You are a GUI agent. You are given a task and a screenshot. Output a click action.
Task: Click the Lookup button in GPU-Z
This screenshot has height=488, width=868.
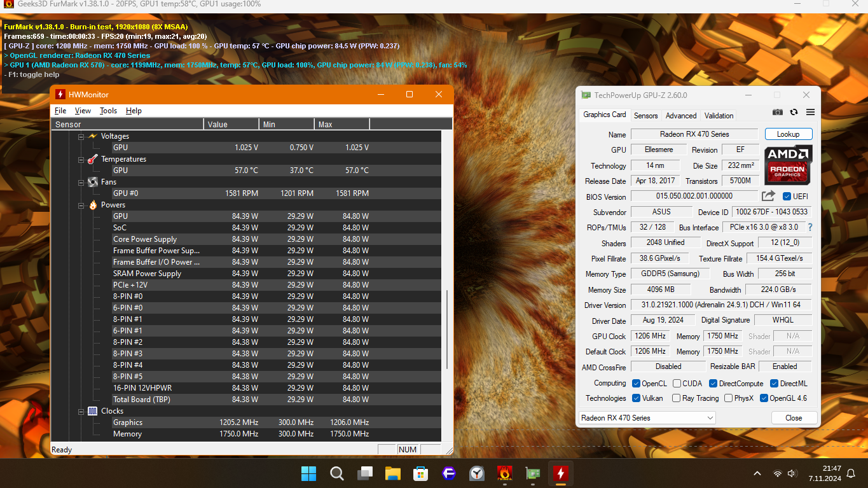click(788, 134)
